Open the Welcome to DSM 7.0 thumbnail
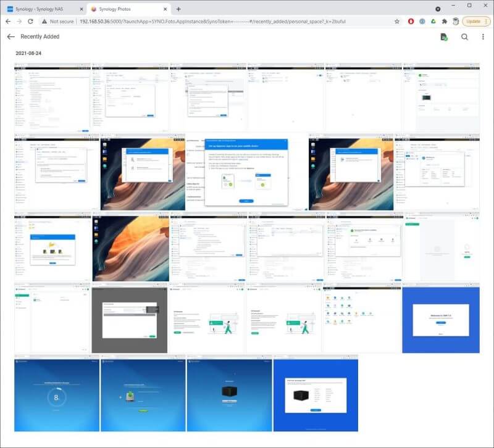Viewport: 494px width, 448px height. click(440, 318)
